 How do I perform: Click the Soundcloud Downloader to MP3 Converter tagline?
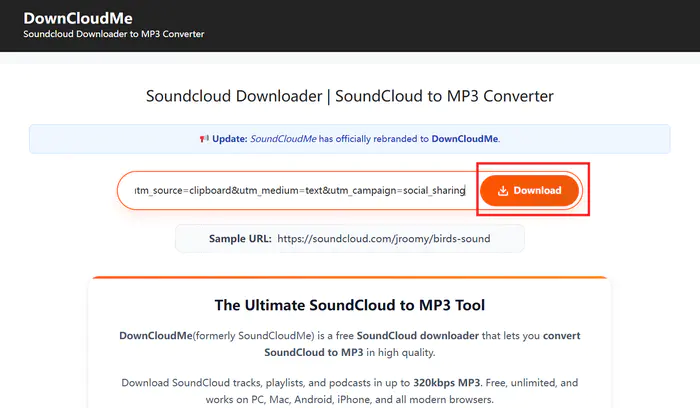pos(114,34)
